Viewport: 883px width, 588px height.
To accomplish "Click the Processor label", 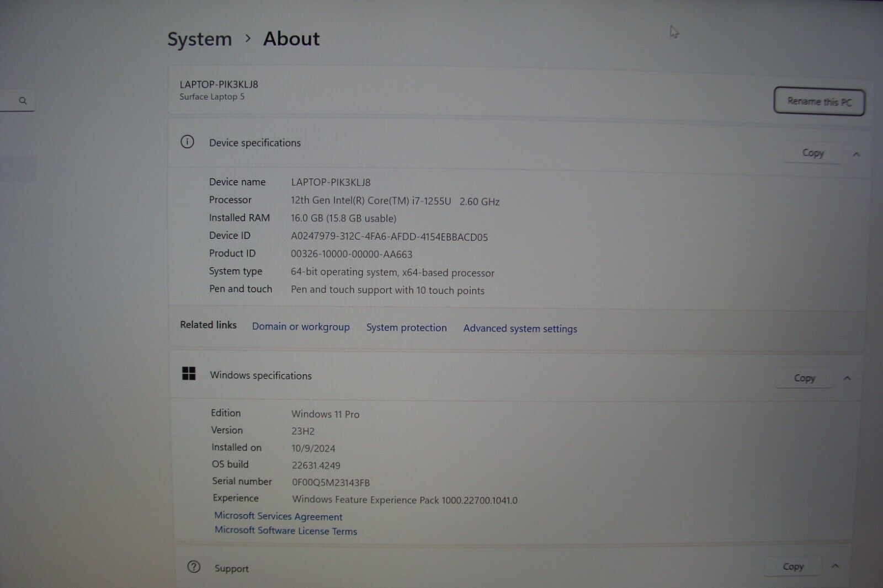I will 230,200.
